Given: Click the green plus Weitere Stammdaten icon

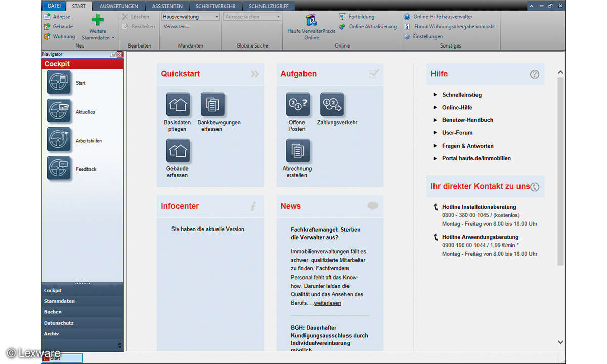Looking at the screenshot, I should 98,20.
